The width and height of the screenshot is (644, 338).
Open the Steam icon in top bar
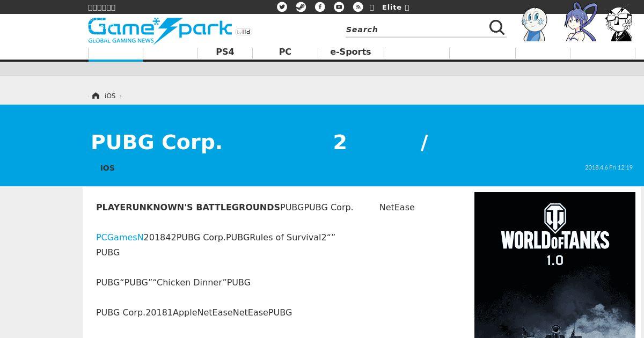(301, 7)
